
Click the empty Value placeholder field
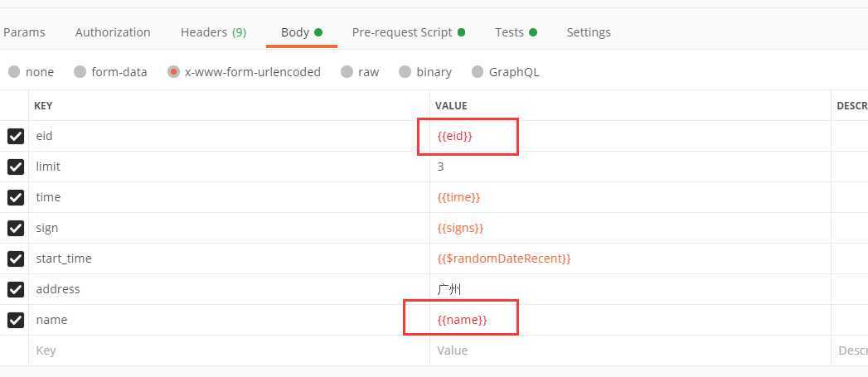pyautogui.click(x=630, y=350)
